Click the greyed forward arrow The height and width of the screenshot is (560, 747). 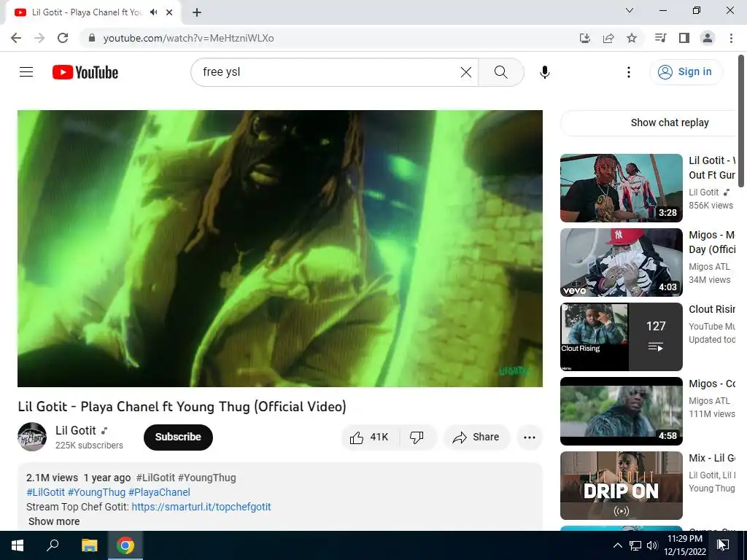[x=39, y=38]
